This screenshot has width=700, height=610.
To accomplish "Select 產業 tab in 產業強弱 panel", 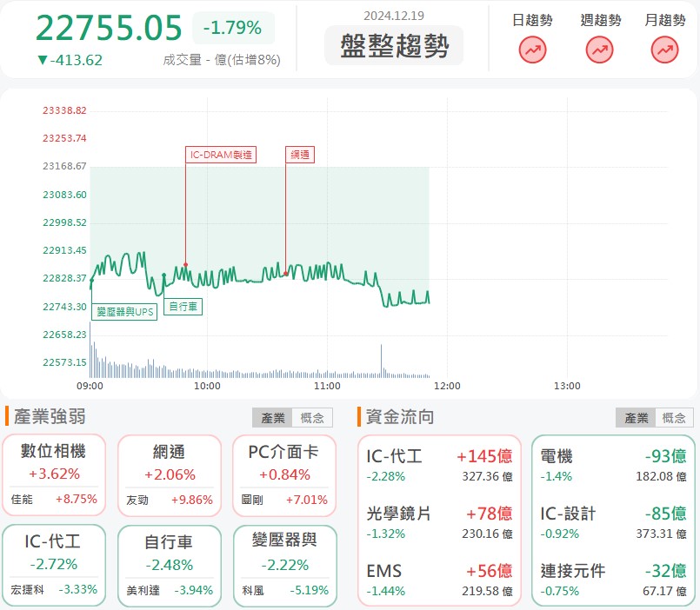I will 272,418.
